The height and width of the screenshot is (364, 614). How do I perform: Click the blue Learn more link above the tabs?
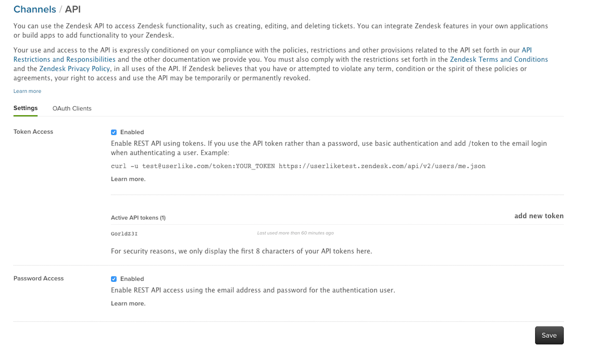(27, 91)
